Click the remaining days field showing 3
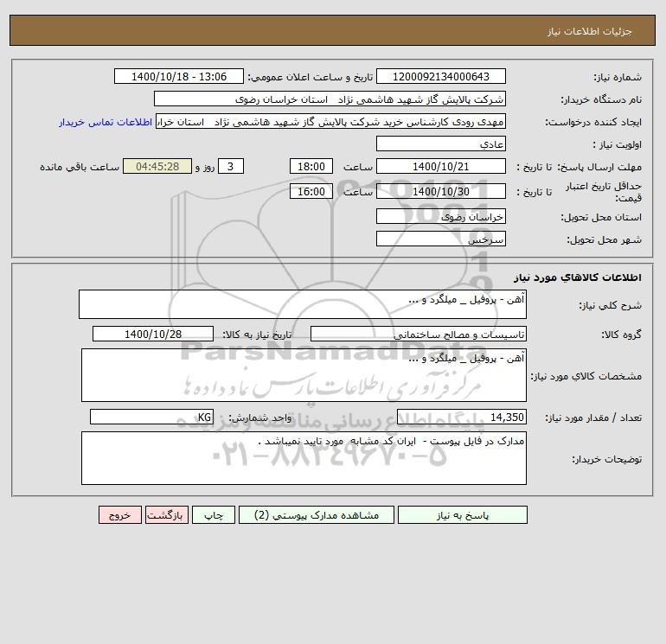 231,167
